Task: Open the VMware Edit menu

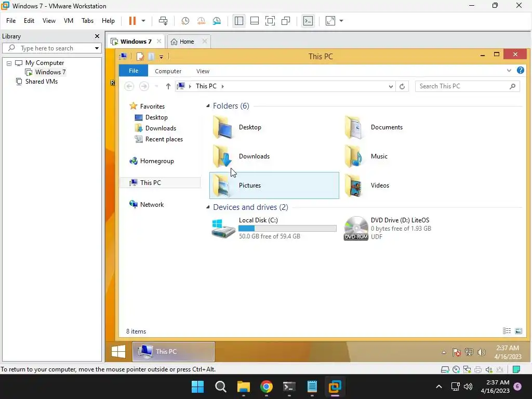Action: pos(29,21)
